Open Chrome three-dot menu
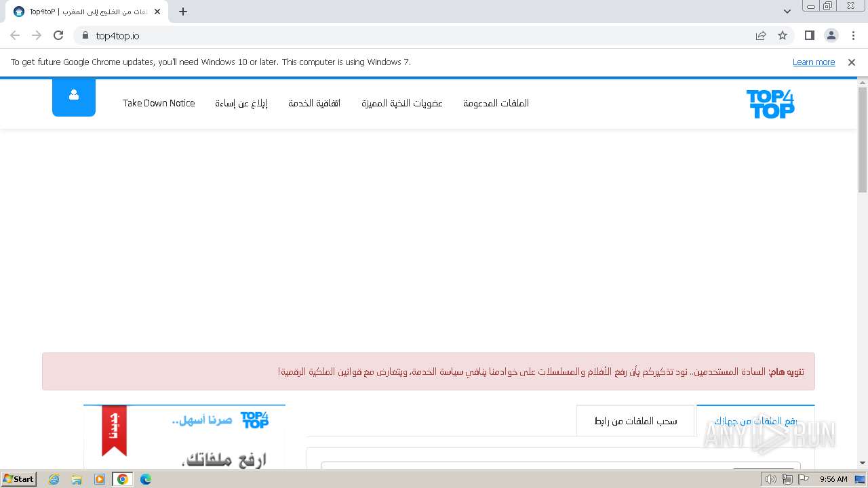The image size is (868, 488). (x=853, y=35)
